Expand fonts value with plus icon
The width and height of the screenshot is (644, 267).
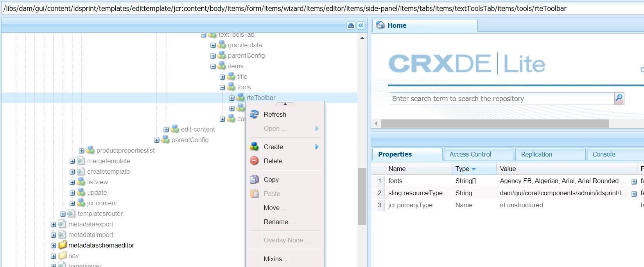[634, 182]
